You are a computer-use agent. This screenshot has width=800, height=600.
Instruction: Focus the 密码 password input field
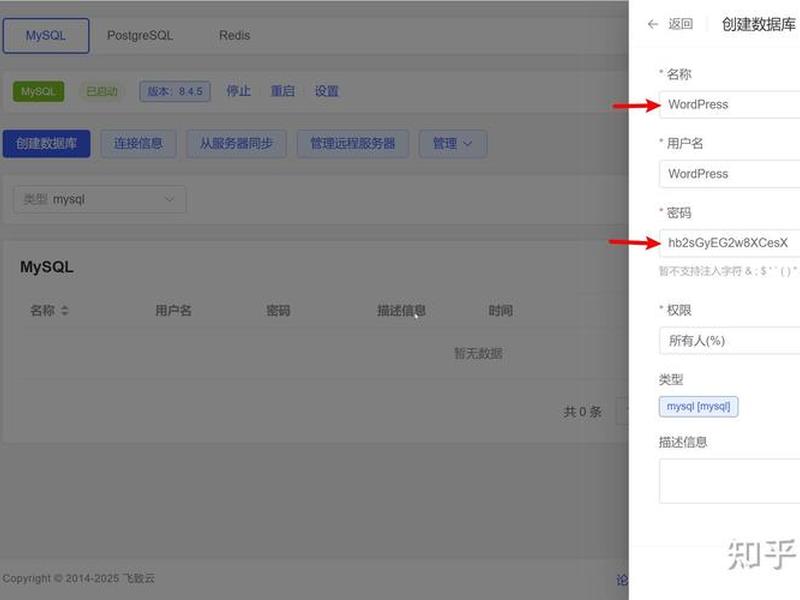730,243
